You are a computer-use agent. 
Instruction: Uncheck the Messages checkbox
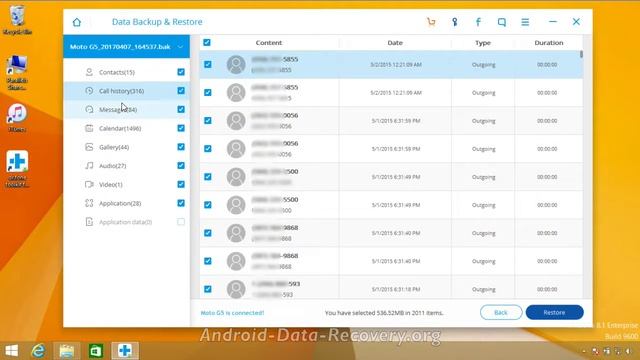pos(181,109)
